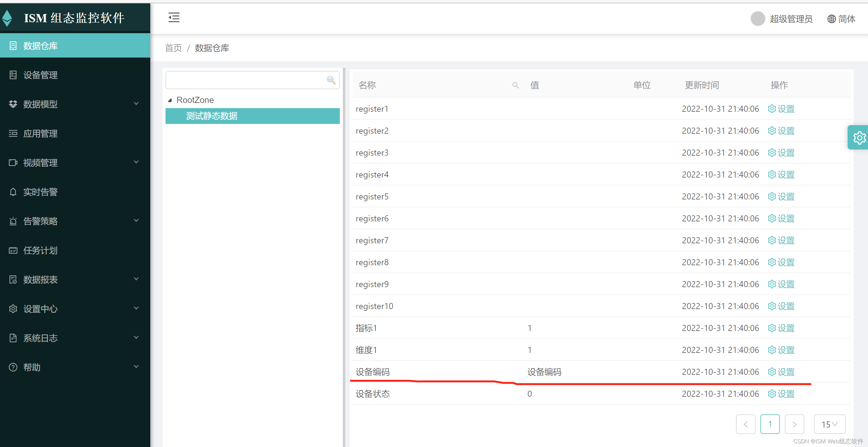Screen dimensions: 868x447
Task: Click the 设备管理 sidebar icon
Action: (x=13, y=75)
